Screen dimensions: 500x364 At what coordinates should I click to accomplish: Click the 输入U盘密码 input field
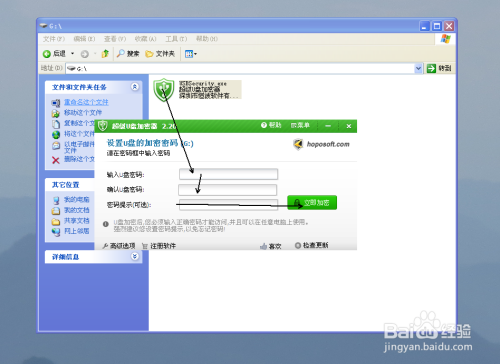(228, 174)
